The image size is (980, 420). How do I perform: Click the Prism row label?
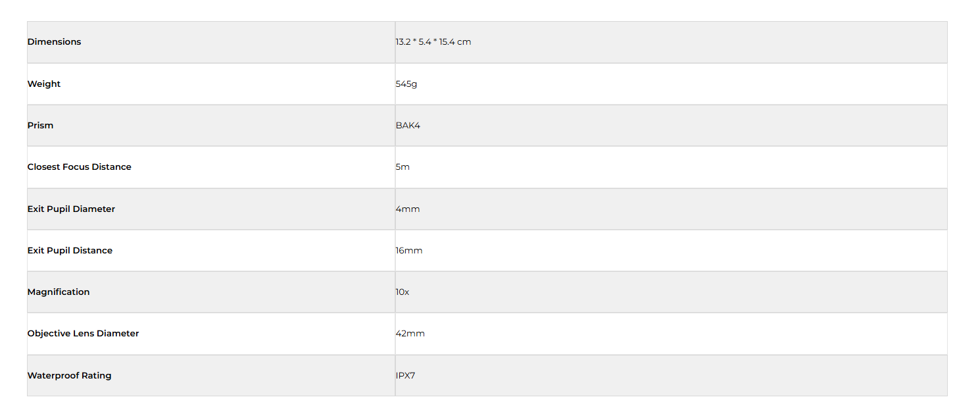point(41,126)
